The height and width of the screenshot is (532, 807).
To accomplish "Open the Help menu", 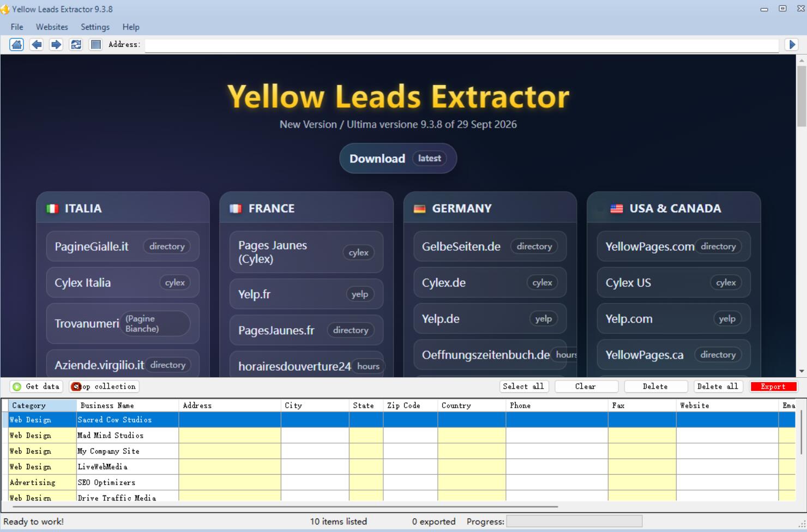I will (x=131, y=27).
